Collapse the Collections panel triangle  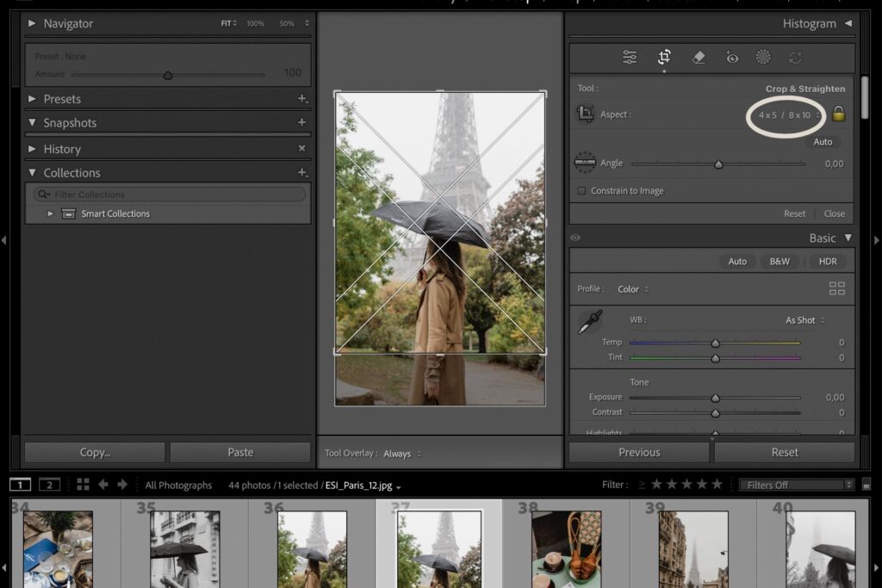click(32, 172)
